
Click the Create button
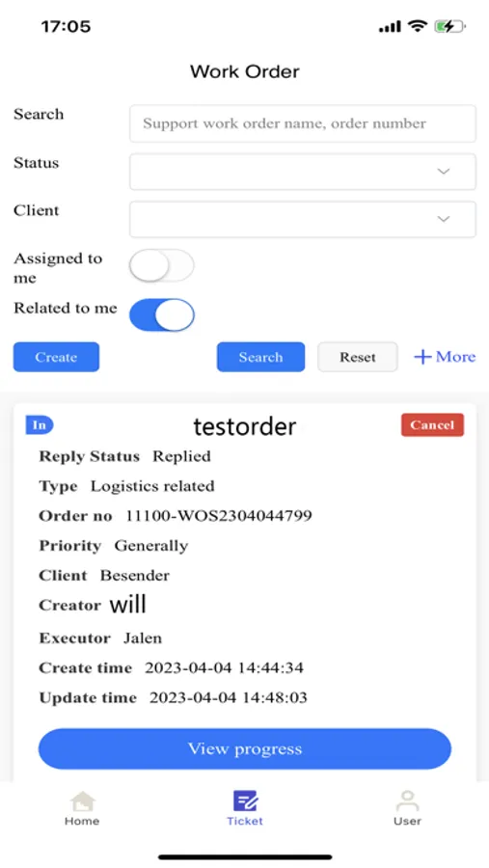(x=56, y=357)
